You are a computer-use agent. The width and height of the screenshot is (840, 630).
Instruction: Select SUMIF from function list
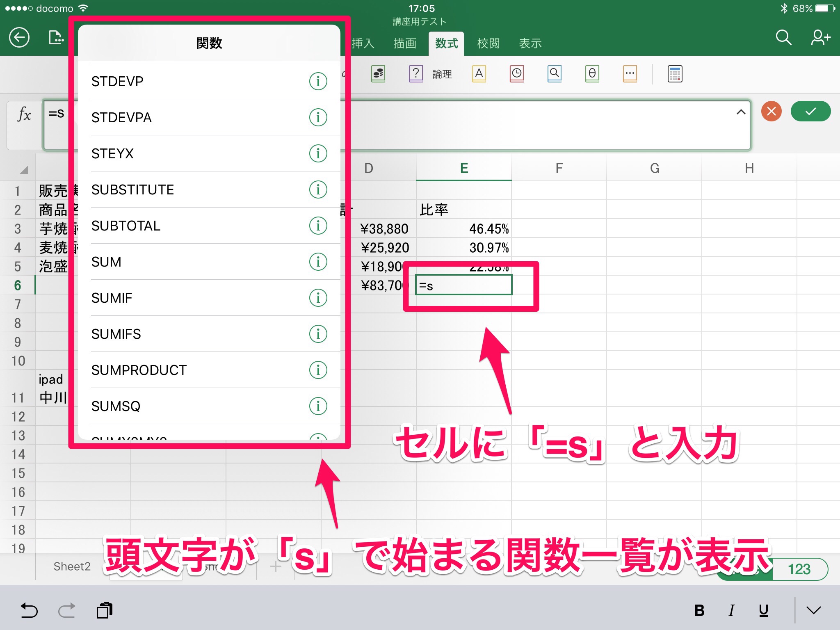(x=112, y=298)
